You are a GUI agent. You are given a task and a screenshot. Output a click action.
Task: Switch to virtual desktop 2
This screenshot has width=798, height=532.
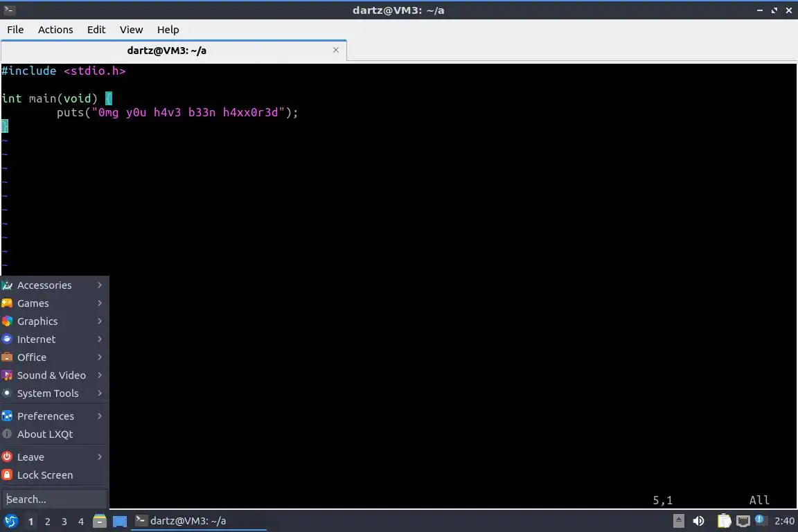[x=47, y=522]
